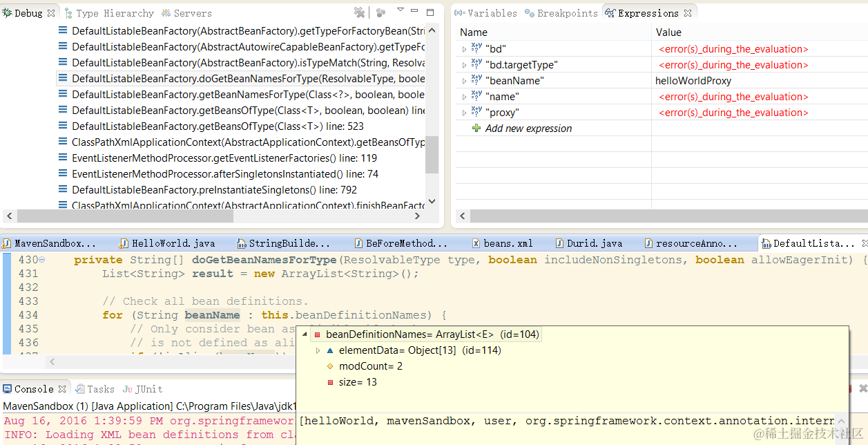Screen dimensions: 868x445
Task: Open the MavenSandbox editor tab
Action: coord(50,243)
